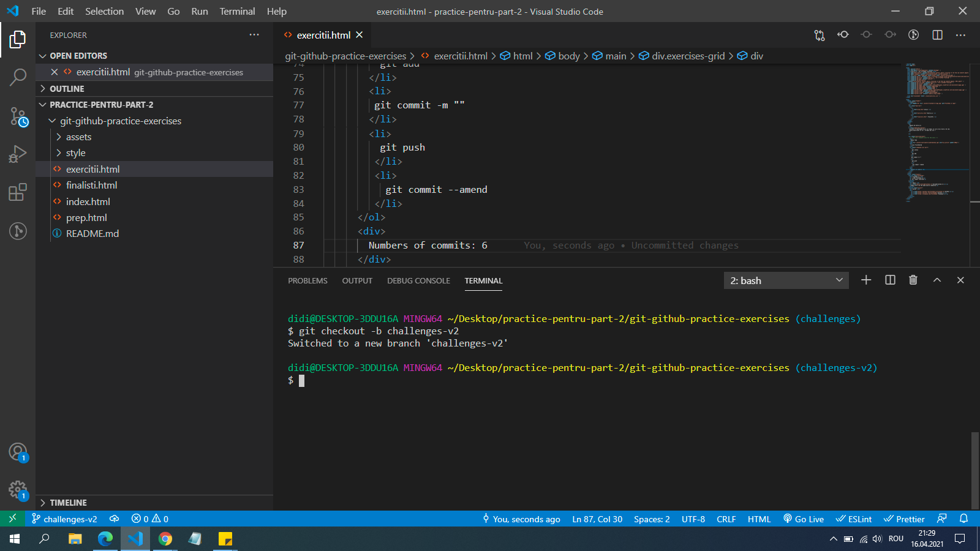Open the bash terminal selector dropdown
Screen dimensions: 980x551
[786, 280]
